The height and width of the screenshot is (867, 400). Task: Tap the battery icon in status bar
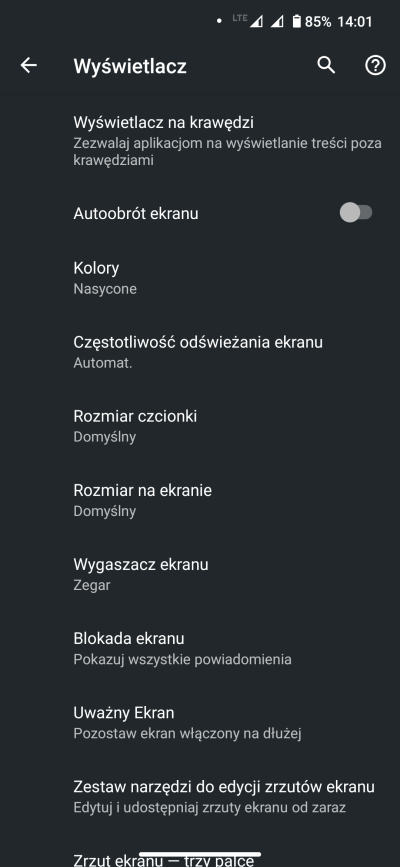[x=297, y=22]
